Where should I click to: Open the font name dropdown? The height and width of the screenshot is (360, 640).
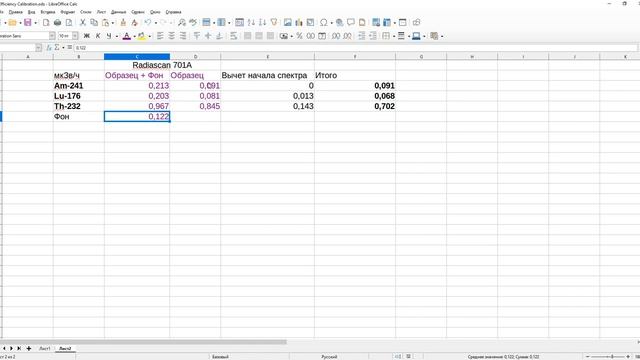click(52, 36)
